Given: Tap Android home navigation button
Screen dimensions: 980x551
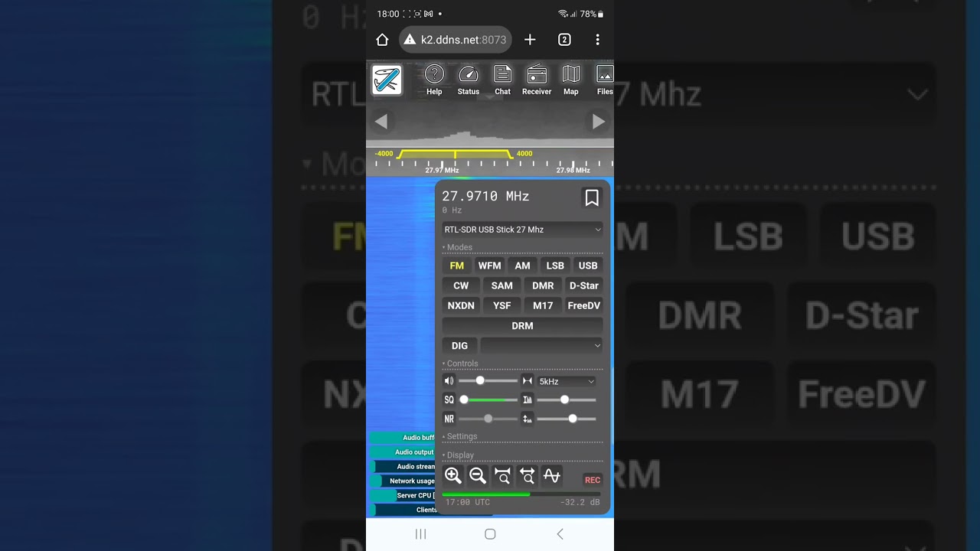Looking at the screenshot, I should coord(490,534).
